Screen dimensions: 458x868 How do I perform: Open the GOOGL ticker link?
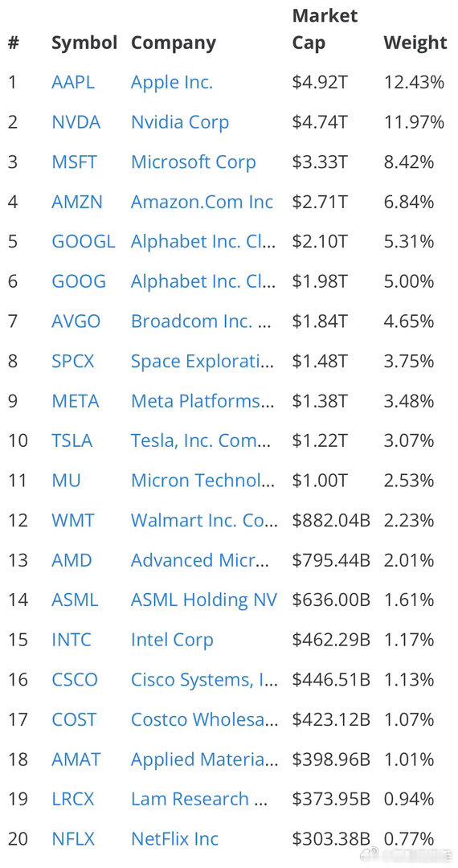pos(84,242)
